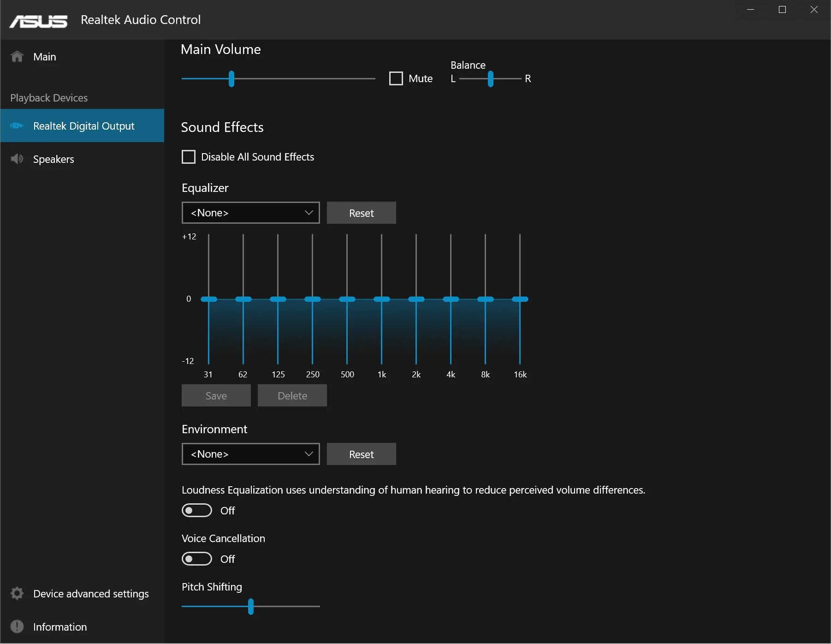Open the Environment preset dropdown
Screen dimensions: 831x644
point(251,454)
